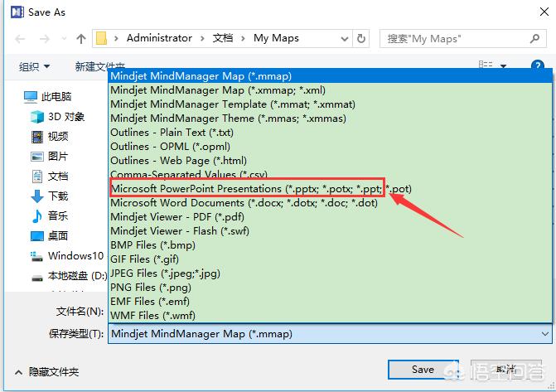The image size is (556, 392).
Task: Select PNG Files (*.png)
Action: [x=330, y=288]
